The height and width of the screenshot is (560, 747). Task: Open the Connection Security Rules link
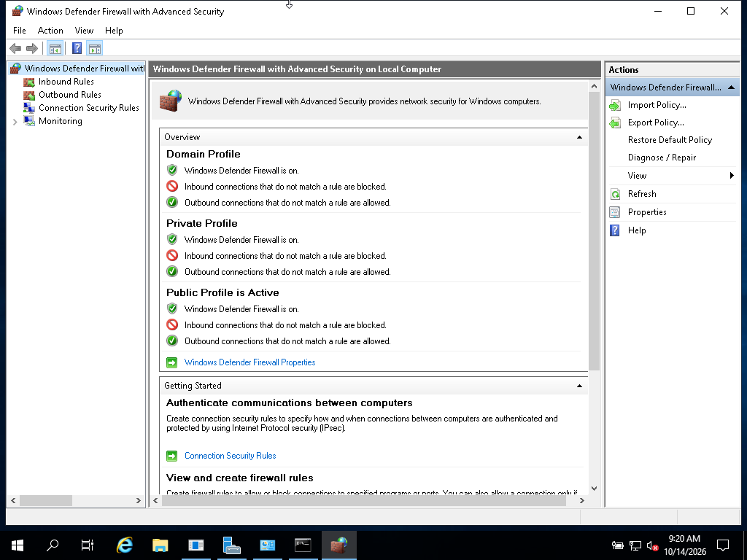pyautogui.click(x=230, y=456)
